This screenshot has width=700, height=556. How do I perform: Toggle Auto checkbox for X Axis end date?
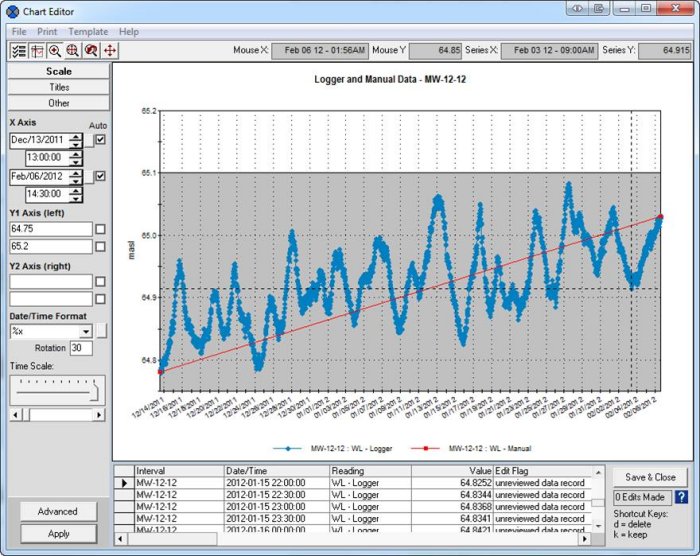(x=100, y=176)
